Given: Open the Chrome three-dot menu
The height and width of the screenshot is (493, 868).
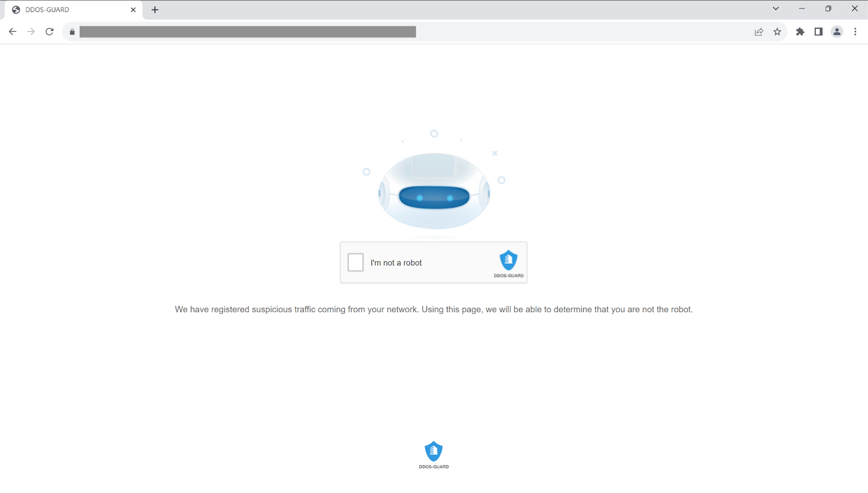Looking at the screenshot, I should click(856, 31).
